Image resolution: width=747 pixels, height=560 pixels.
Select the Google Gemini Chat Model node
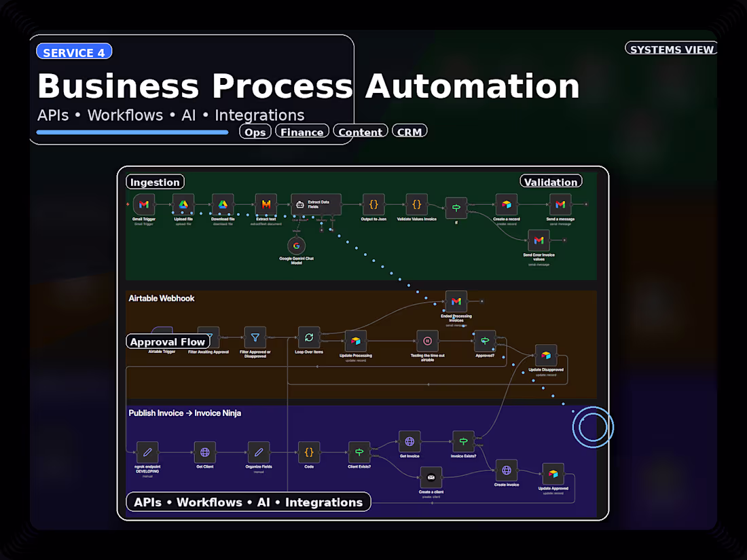(x=296, y=246)
